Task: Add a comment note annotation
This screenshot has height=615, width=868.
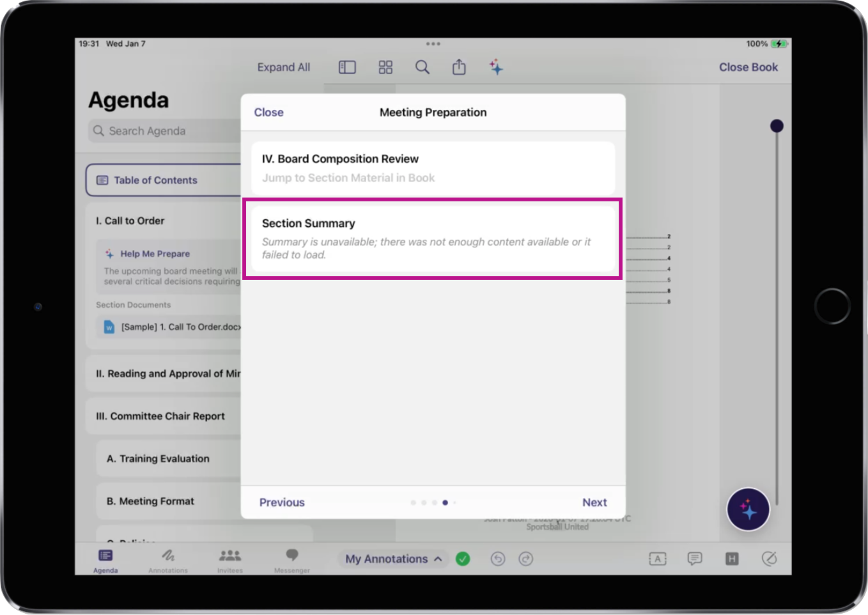Action: pos(694,559)
